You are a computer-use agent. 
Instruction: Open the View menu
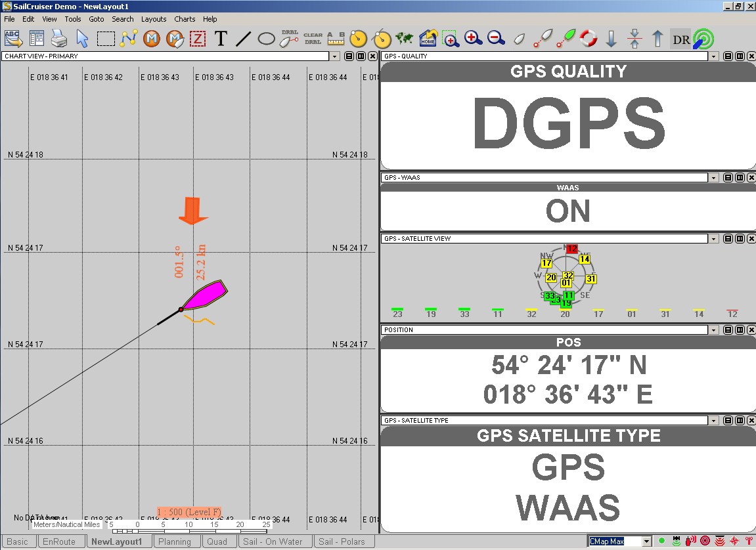(x=49, y=19)
